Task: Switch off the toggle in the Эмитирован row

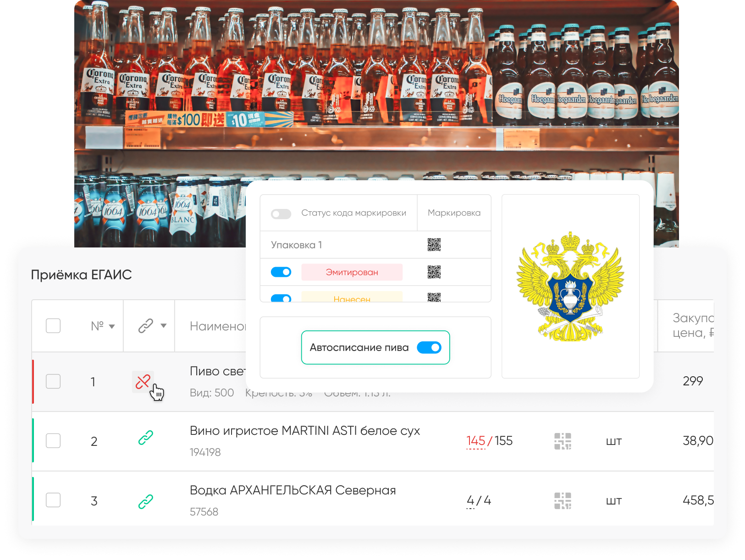Action: tap(281, 272)
